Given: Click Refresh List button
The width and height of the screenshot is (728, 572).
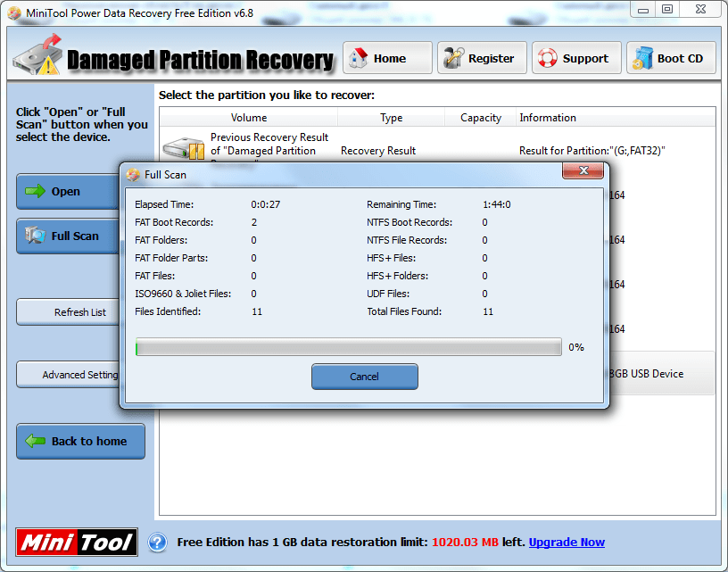Looking at the screenshot, I should [68, 312].
